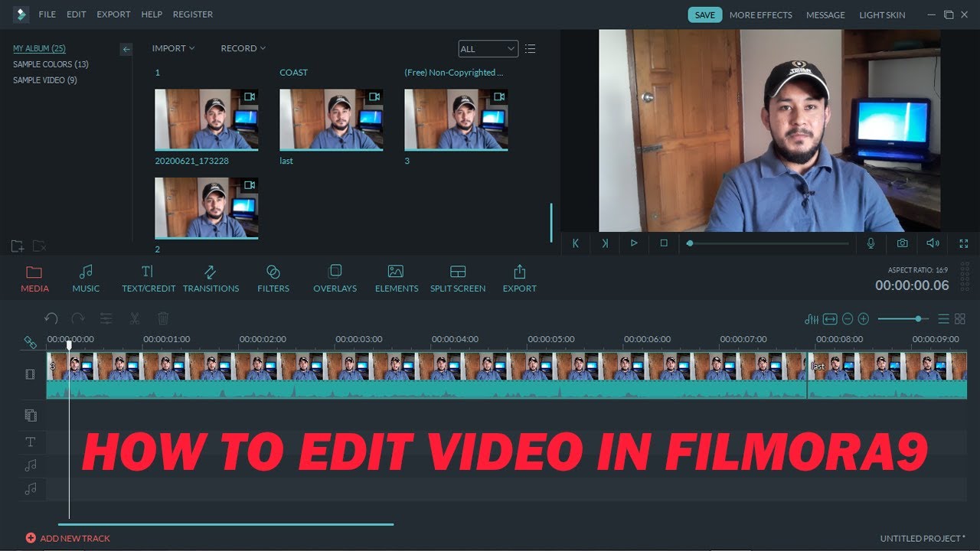Open the HELP menu
Viewport: 980px width, 551px height.
coord(152,15)
